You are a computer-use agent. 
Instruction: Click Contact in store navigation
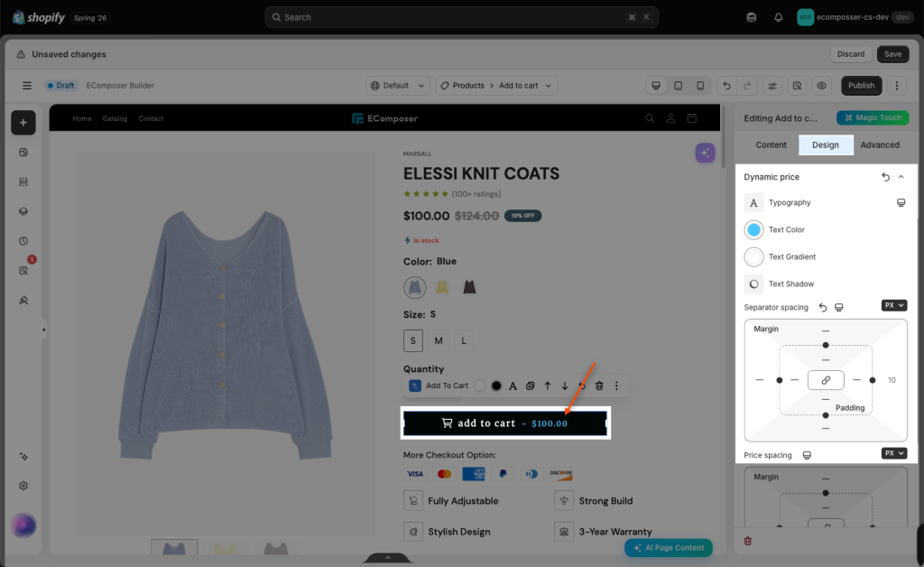(x=151, y=118)
